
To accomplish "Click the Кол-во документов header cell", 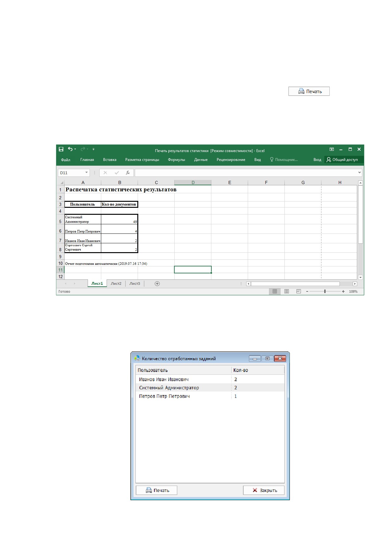I will click(119, 204).
